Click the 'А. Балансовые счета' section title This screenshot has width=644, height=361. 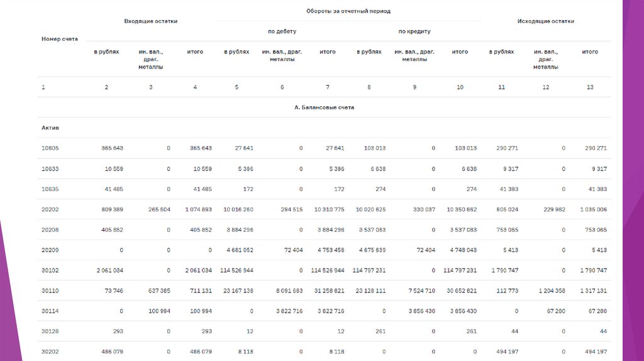tap(324, 108)
